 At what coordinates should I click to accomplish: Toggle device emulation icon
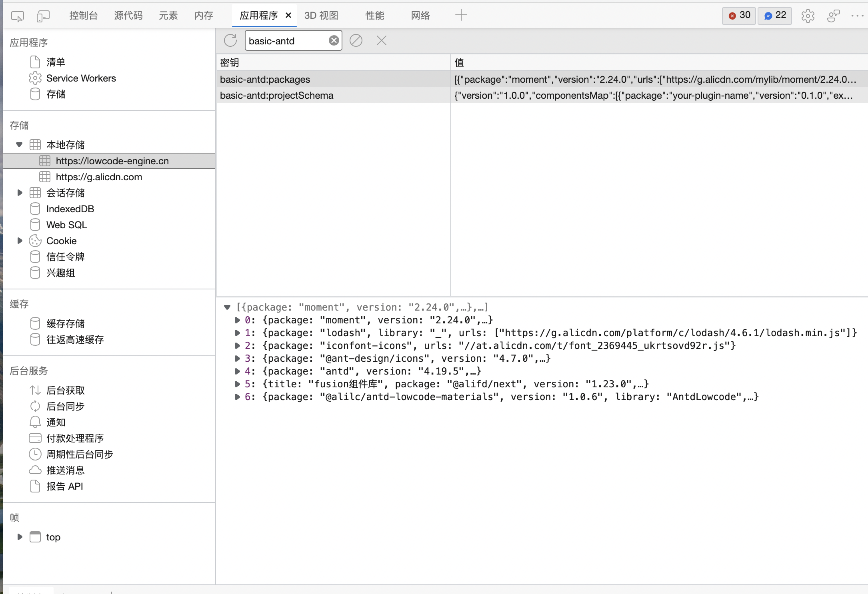(43, 16)
